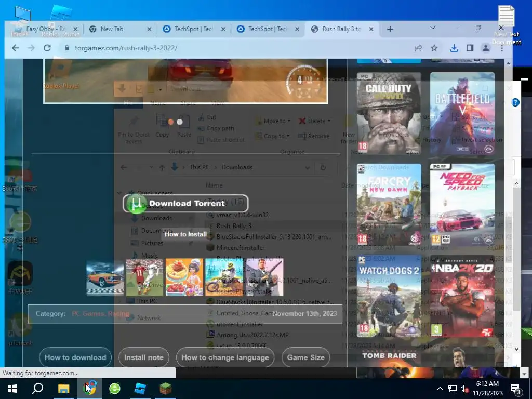Open Chrome profile avatar
This screenshot has height=399, width=532.
point(486,48)
